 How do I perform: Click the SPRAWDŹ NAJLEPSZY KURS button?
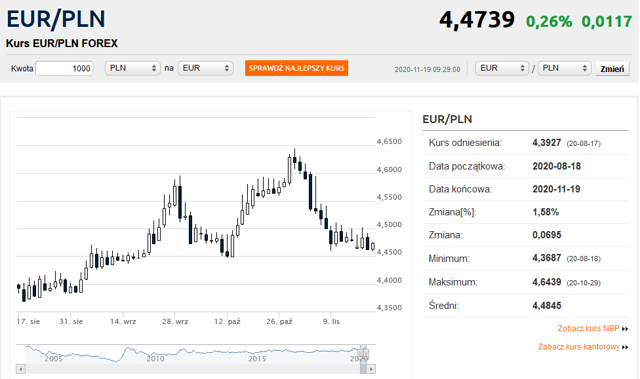point(296,68)
